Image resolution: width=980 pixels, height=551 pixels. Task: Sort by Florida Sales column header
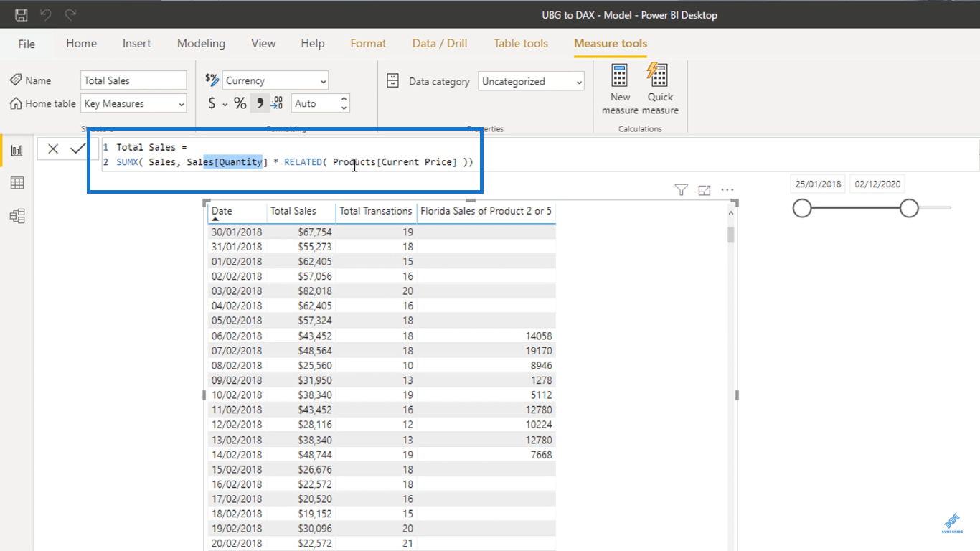pos(486,211)
